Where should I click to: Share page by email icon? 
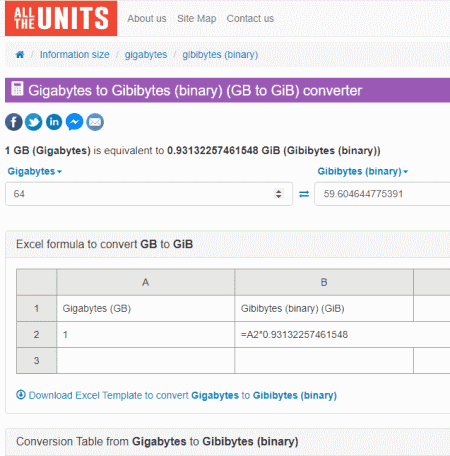click(95, 122)
